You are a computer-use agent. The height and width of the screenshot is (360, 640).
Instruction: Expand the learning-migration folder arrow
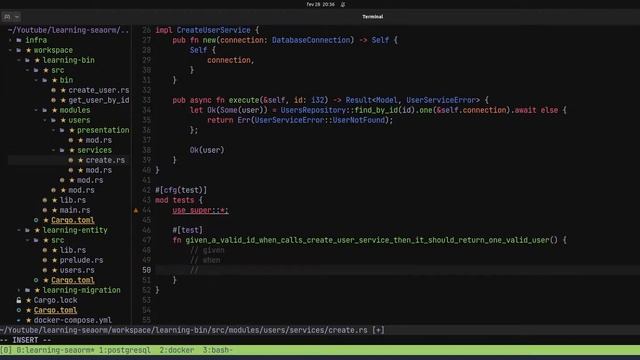(x=19, y=290)
